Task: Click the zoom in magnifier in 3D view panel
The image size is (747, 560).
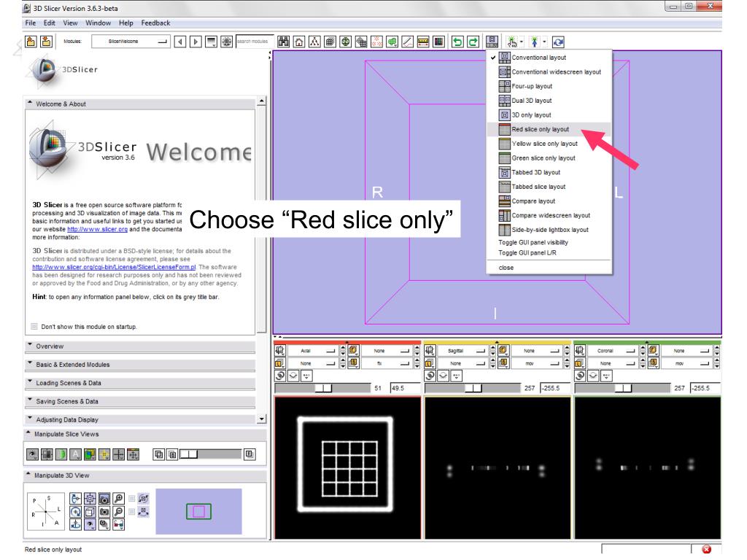Action: coord(119,499)
